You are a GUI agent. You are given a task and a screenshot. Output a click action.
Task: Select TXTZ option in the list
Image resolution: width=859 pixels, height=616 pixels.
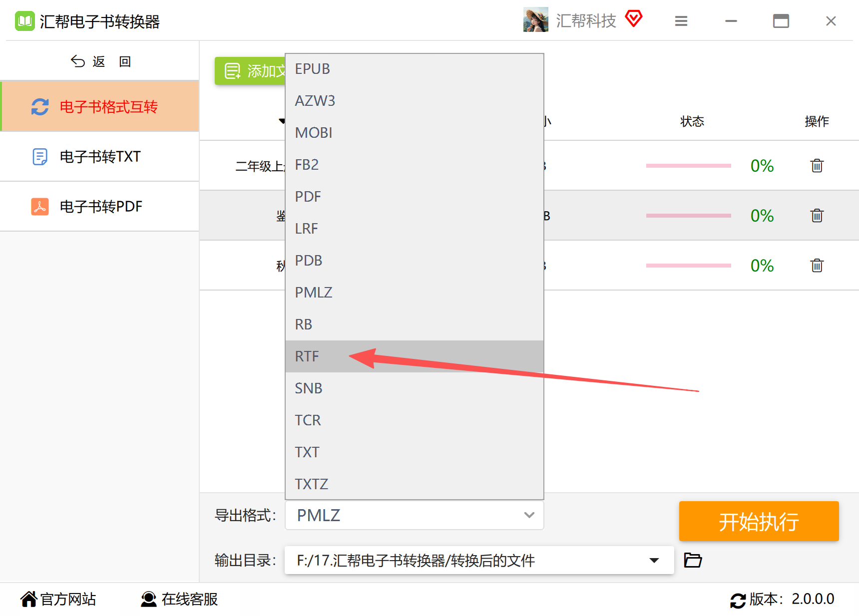click(414, 484)
